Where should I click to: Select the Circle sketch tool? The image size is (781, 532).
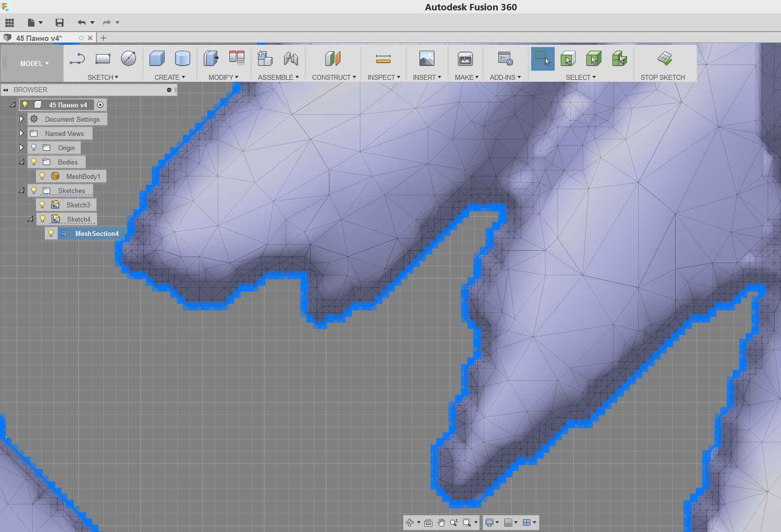pos(129,59)
